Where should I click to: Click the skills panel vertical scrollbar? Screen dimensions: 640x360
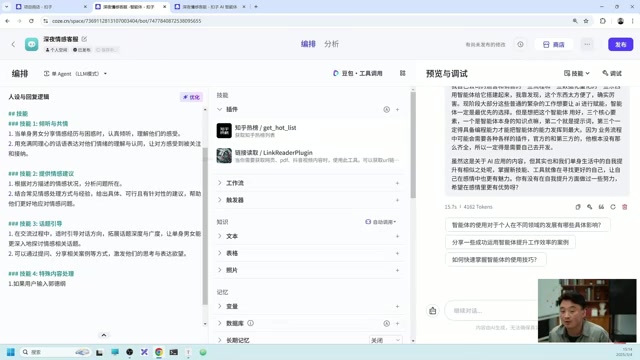point(413,145)
